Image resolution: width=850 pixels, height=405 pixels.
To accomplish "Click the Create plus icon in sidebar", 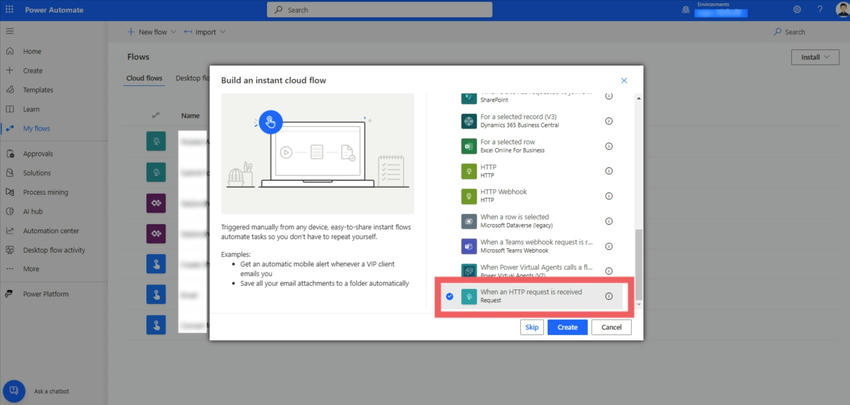I will [10, 70].
